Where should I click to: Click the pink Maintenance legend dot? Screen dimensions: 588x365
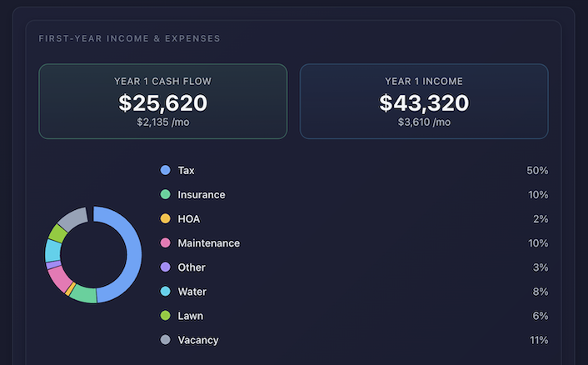165,243
